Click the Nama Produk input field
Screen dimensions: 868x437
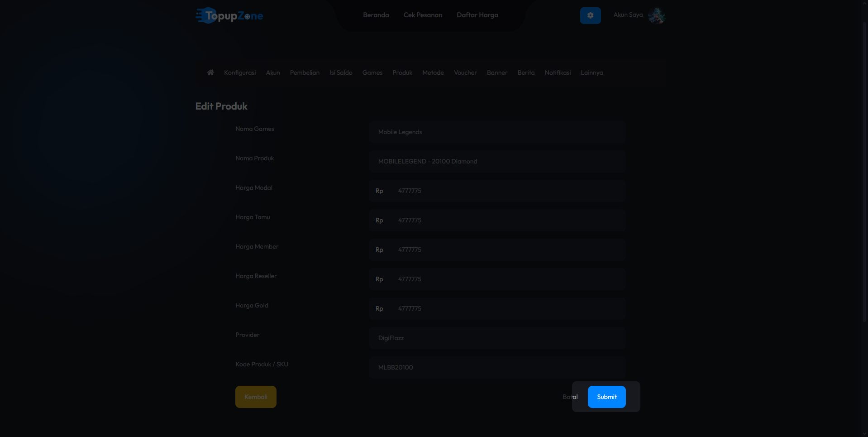(x=497, y=161)
